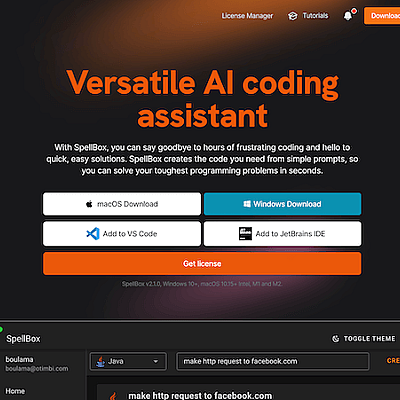400x400 pixels.
Task: Click the Tutorials graduation cap icon
Action: pos(293,16)
